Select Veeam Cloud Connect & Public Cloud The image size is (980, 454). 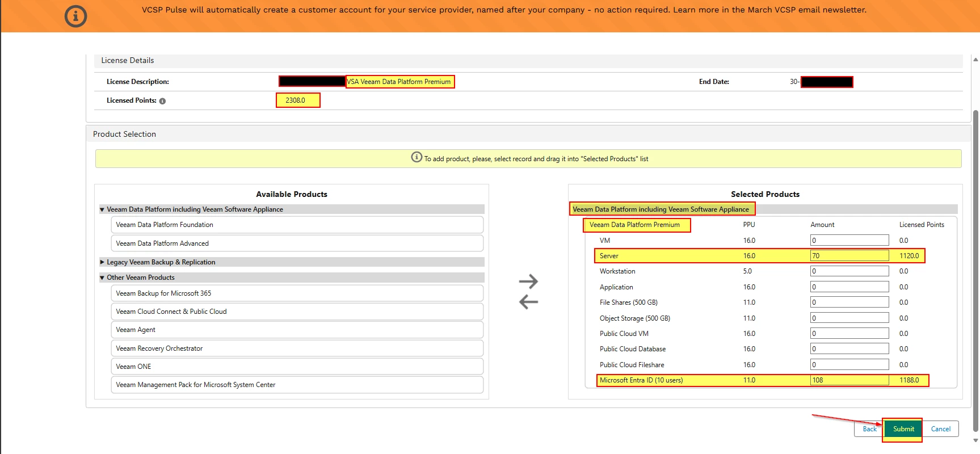[297, 312]
